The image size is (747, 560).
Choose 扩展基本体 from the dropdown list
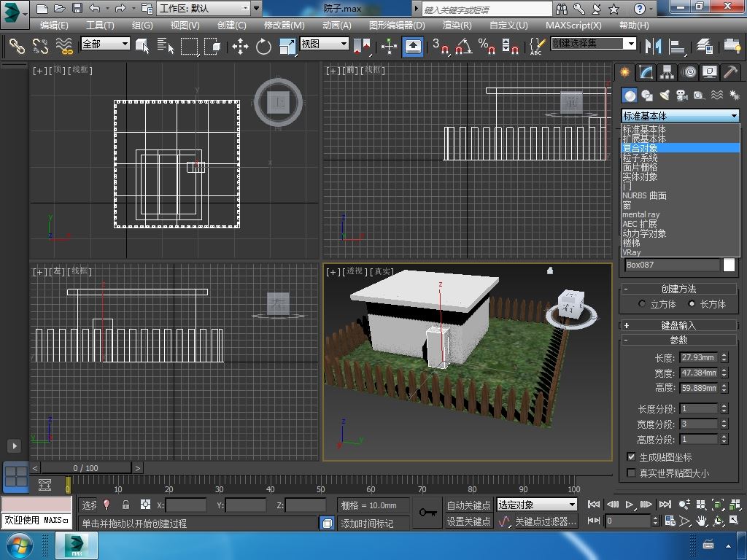(681, 139)
